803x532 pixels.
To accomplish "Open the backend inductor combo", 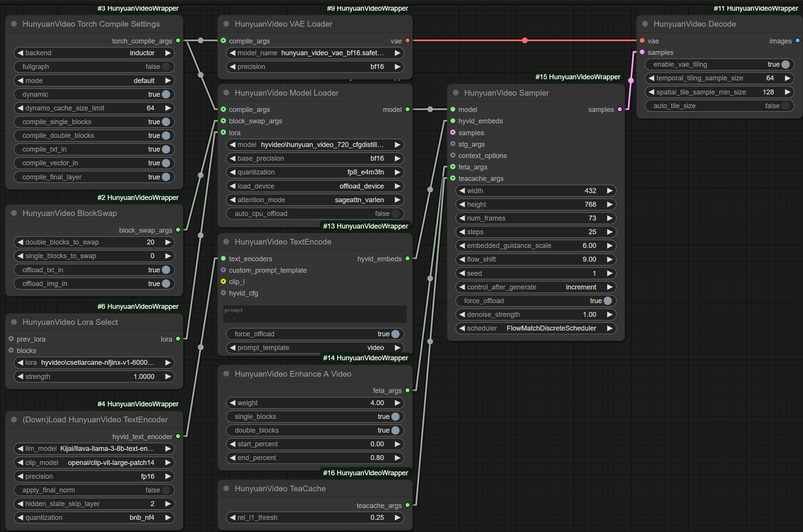I will click(94, 53).
